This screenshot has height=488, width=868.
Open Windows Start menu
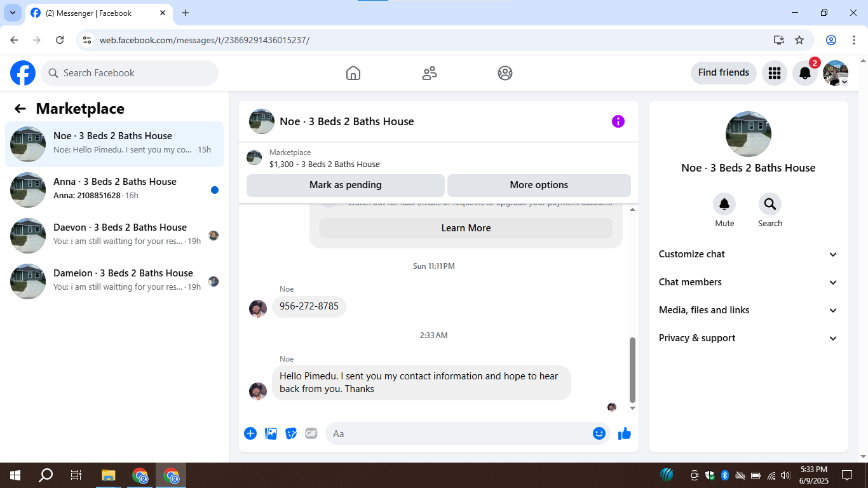coord(15,475)
